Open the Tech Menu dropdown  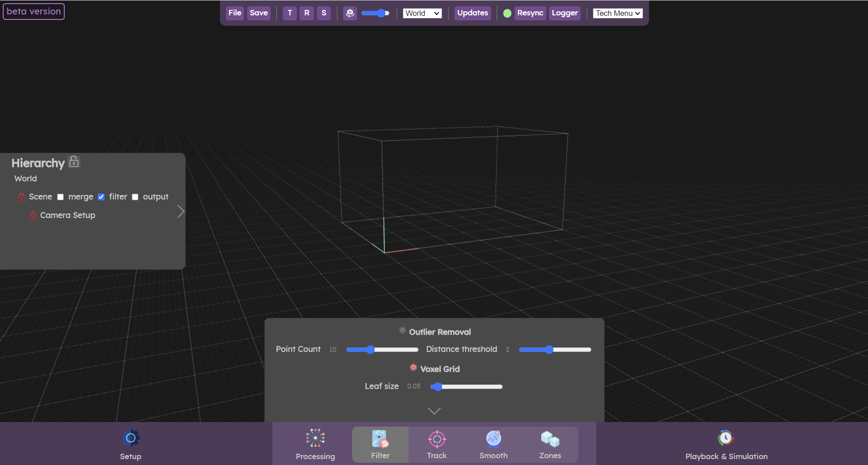click(617, 13)
